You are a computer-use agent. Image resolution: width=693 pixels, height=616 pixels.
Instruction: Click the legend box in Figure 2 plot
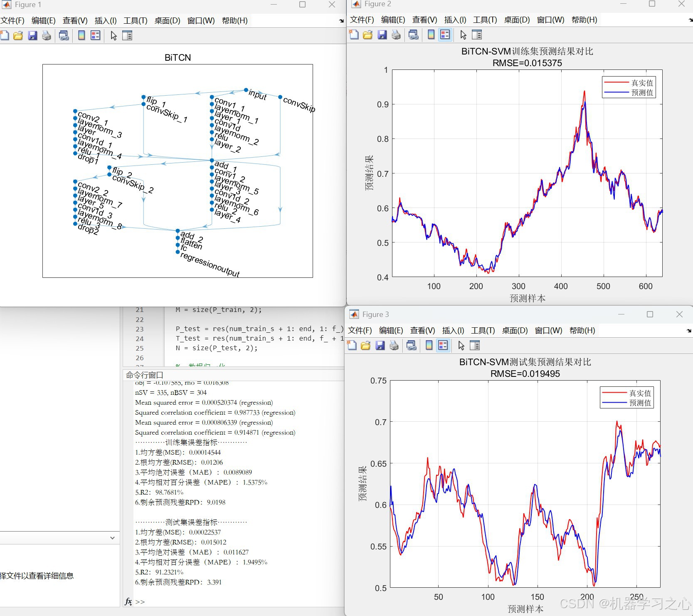click(x=629, y=87)
